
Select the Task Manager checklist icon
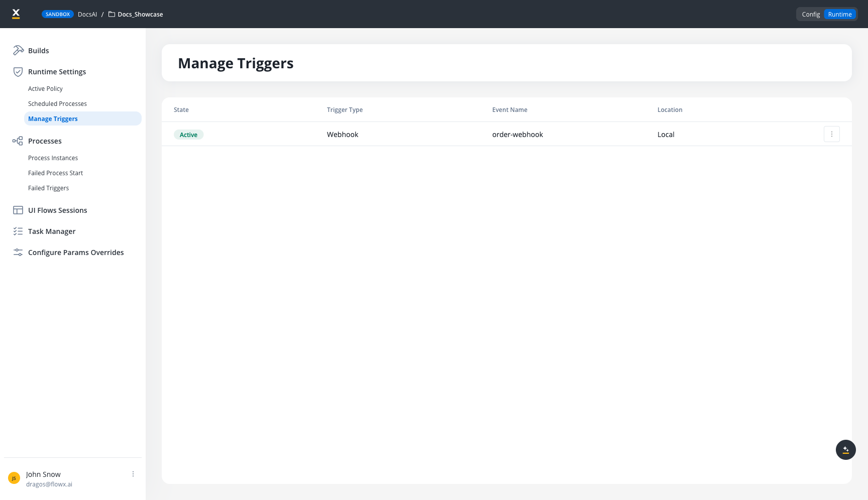tap(18, 231)
